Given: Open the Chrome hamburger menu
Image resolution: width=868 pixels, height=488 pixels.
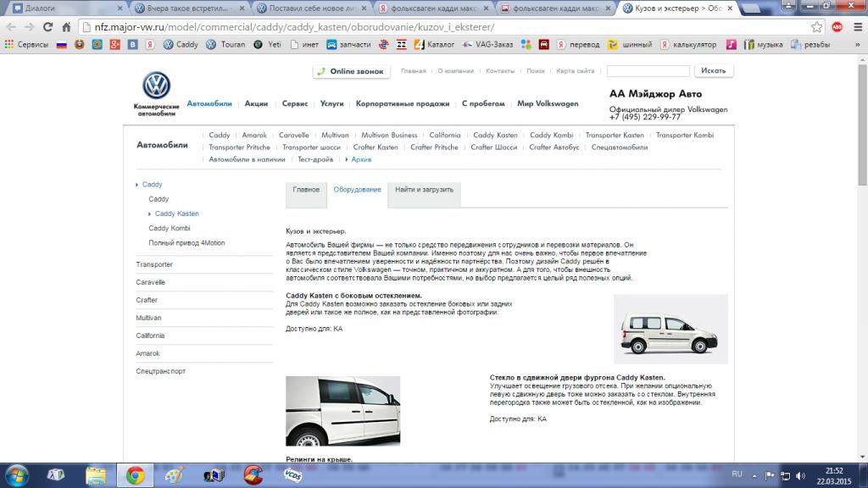Looking at the screenshot, I should point(858,26).
